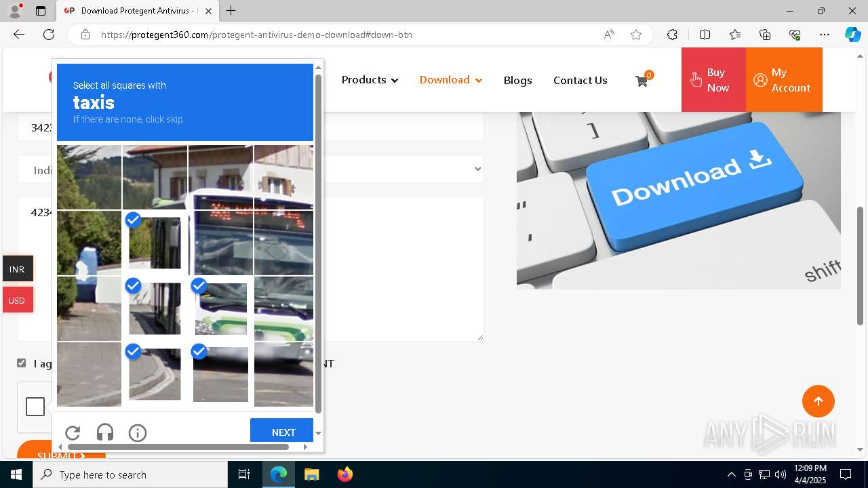Image resolution: width=868 pixels, height=488 pixels.
Task: Open tab actions menu
Action: point(41,11)
